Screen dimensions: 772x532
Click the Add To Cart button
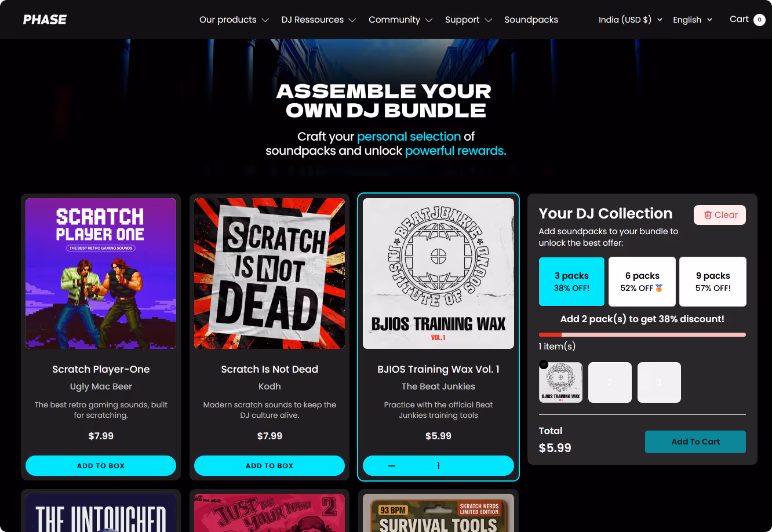695,442
